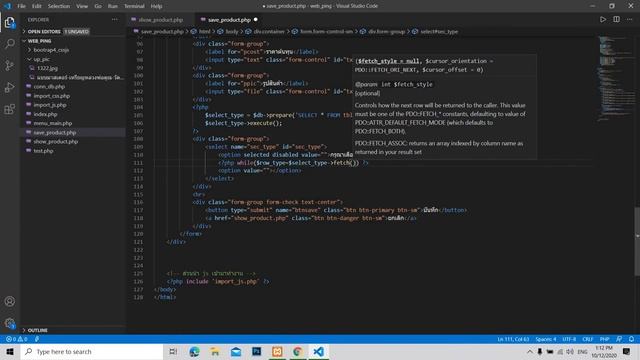
Task: Open Windows Start menu
Action: 10,351
